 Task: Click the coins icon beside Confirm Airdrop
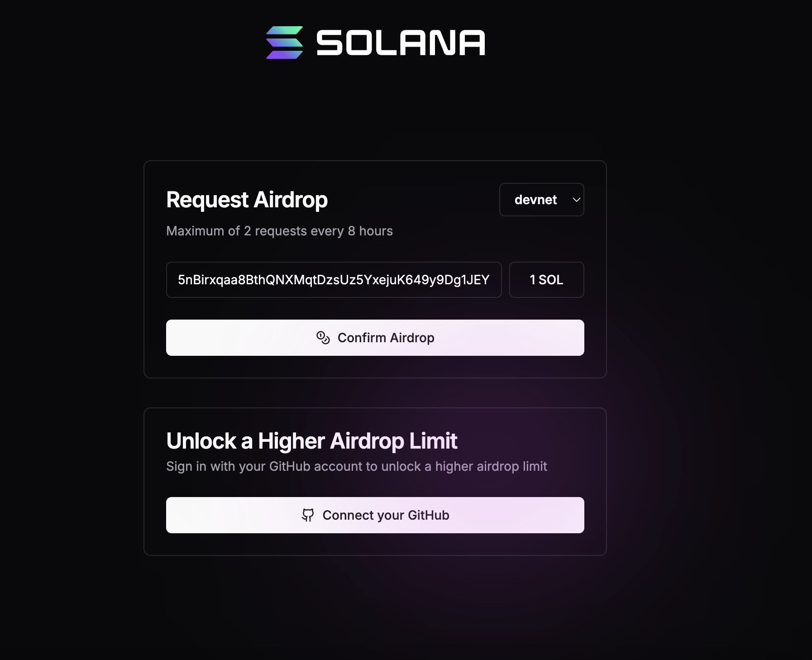coord(323,338)
